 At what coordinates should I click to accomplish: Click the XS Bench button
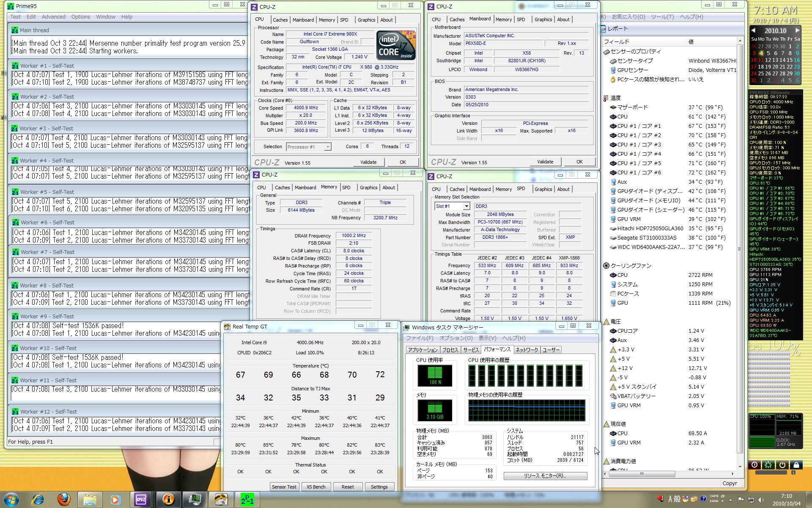316,487
